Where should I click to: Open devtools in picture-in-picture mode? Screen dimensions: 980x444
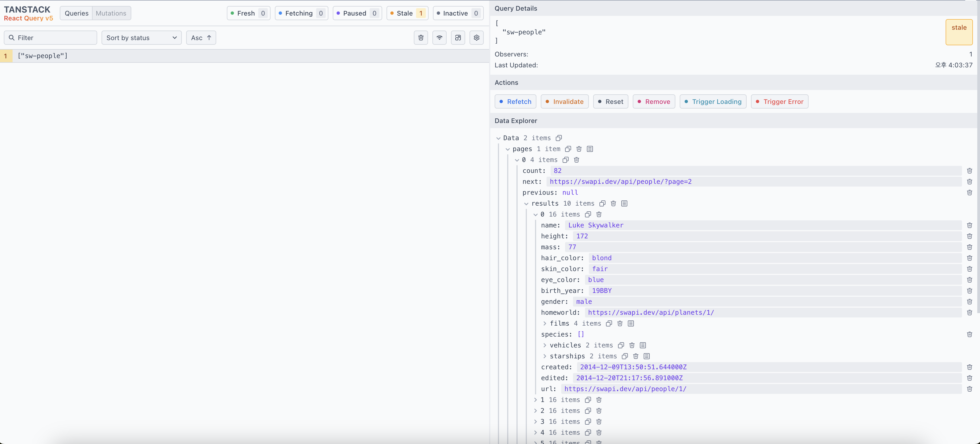[458, 38]
